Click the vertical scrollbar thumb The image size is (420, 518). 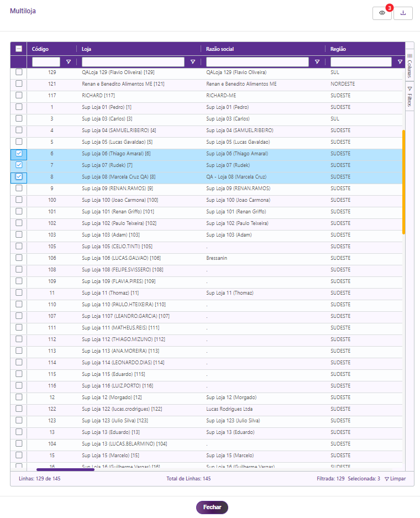click(403, 182)
